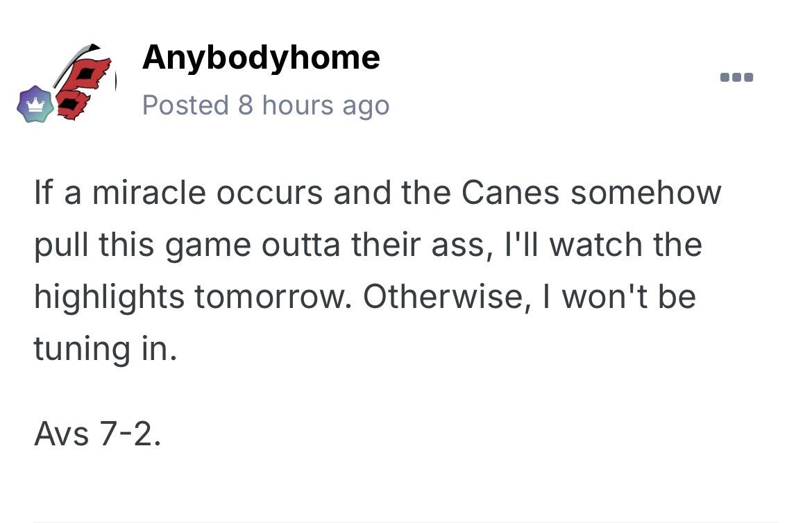Click the "Avs 7-2." prediction line
The width and height of the screenshot is (812, 523).
tap(97, 434)
